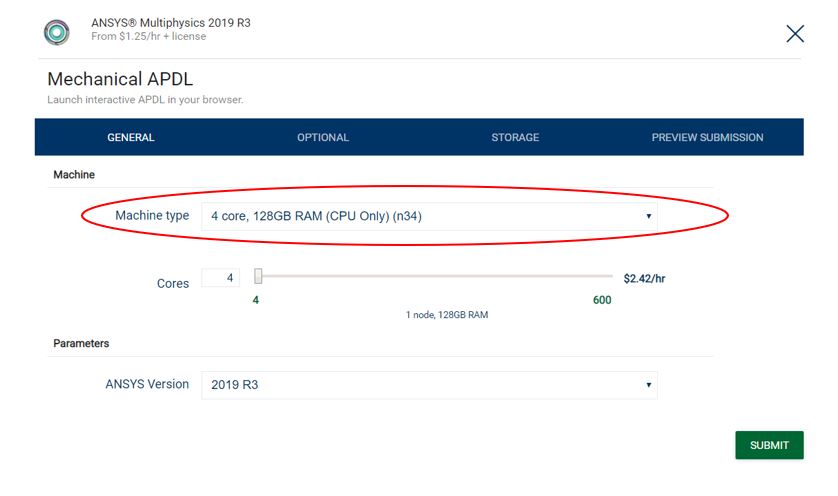Close the Mechanical APDL dialog with X
The height and width of the screenshot is (496, 838).
coord(795,34)
